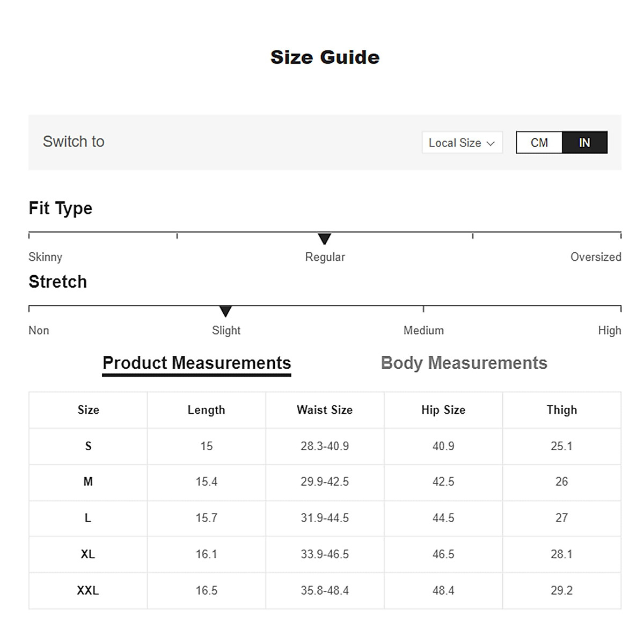Click the Skinny fit label

click(46, 257)
